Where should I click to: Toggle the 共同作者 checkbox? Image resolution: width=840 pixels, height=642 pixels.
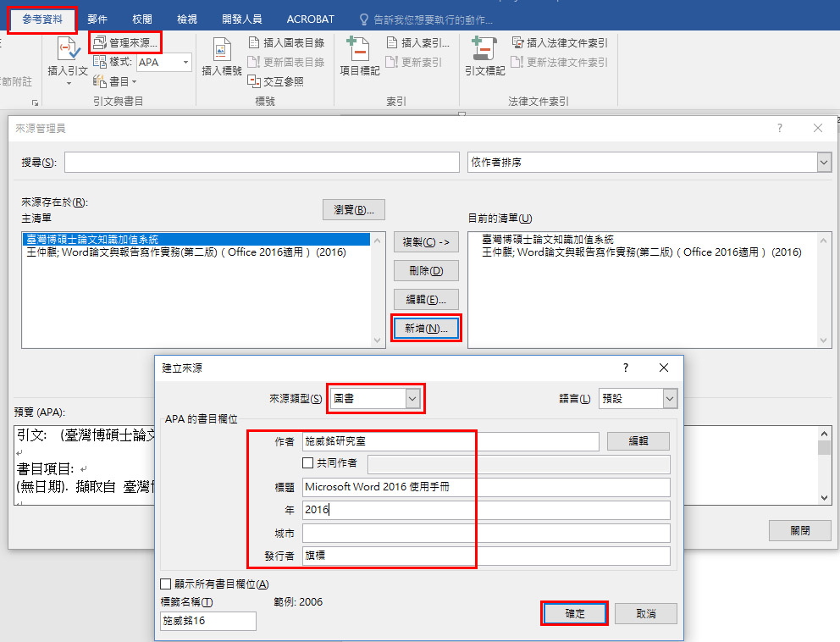pos(308,463)
